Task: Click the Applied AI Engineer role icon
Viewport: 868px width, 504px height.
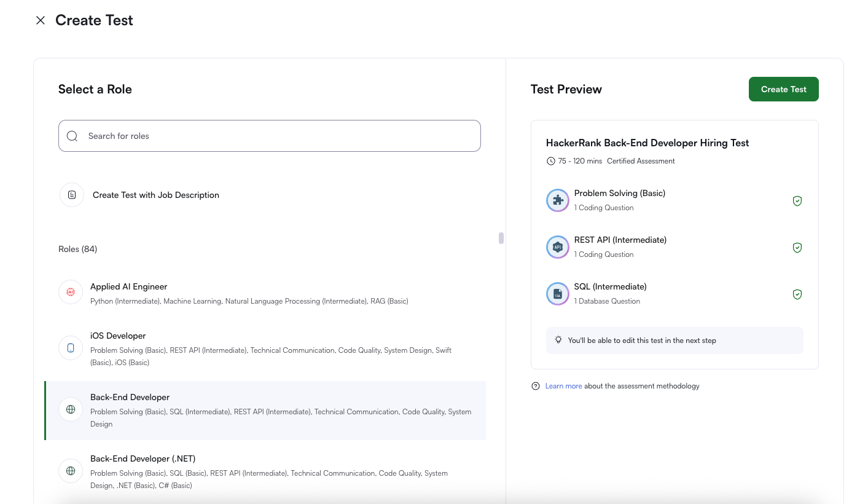Action: pos(70,292)
